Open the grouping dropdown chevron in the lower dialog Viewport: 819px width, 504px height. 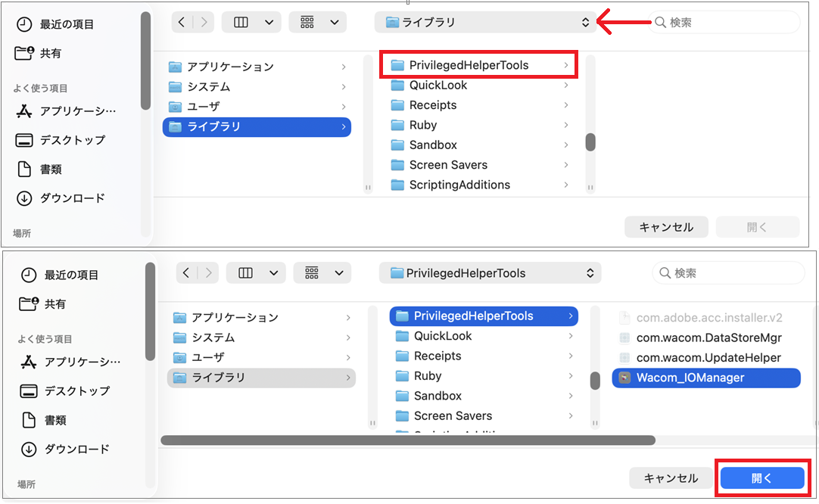pyautogui.click(x=340, y=272)
